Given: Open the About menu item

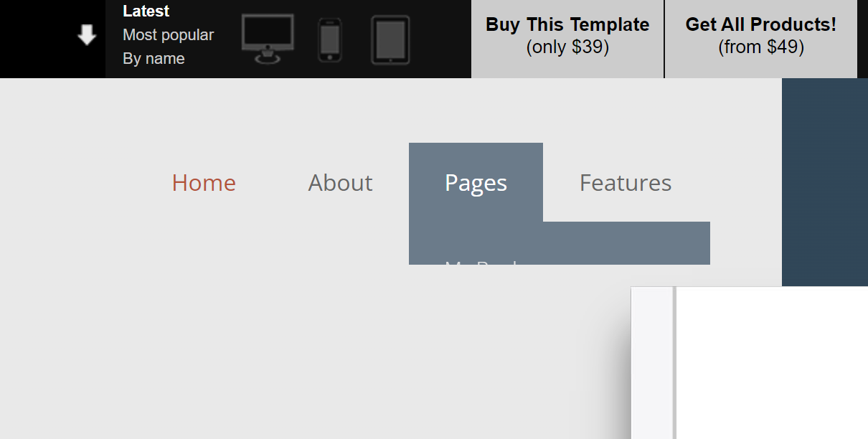Looking at the screenshot, I should [x=340, y=183].
